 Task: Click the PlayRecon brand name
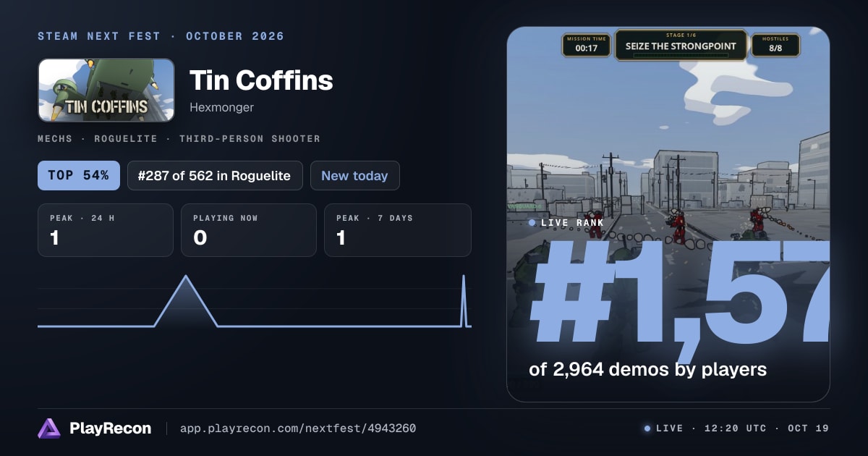click(x=110, y=428)
